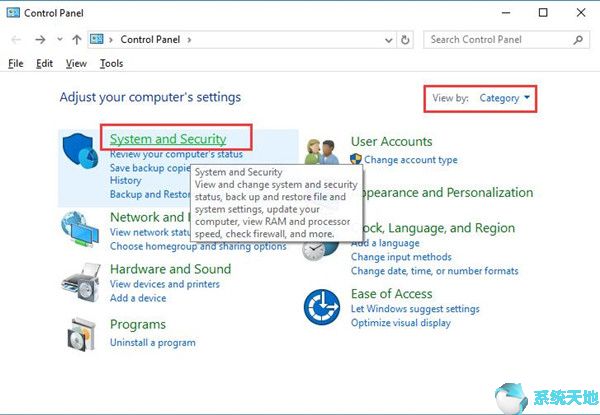
Task: Click the Programs disc icon
Action: coord(81,334)
